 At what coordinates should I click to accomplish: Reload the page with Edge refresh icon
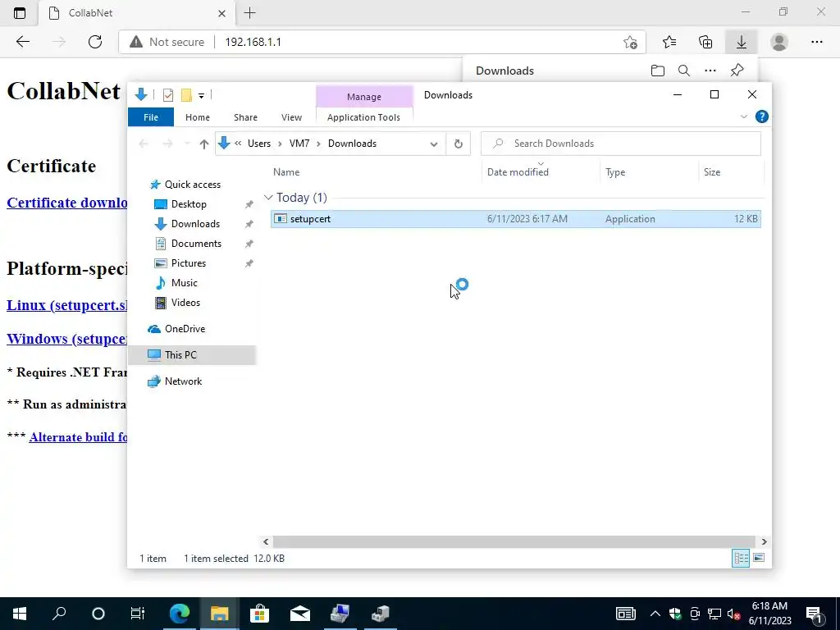tap(95, 42)
